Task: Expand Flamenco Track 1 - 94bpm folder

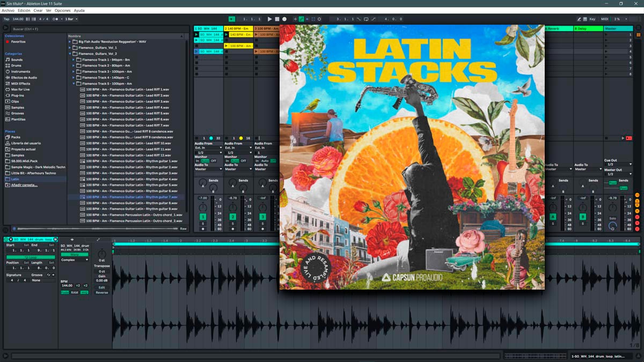Action: pos(74,60)
